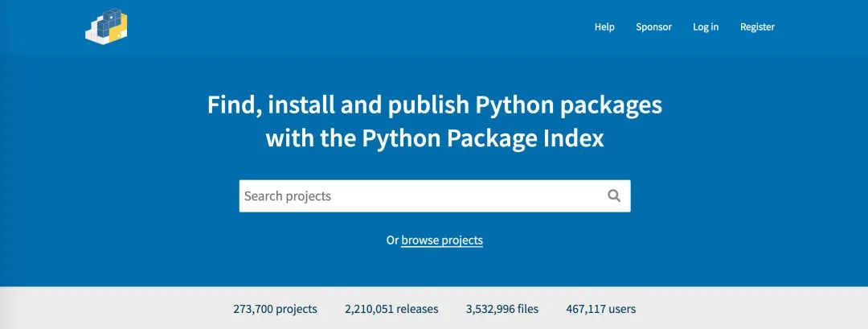Click the yellow block of the PyPI logo
The image size is (868, 329).
tap(120, 29)
